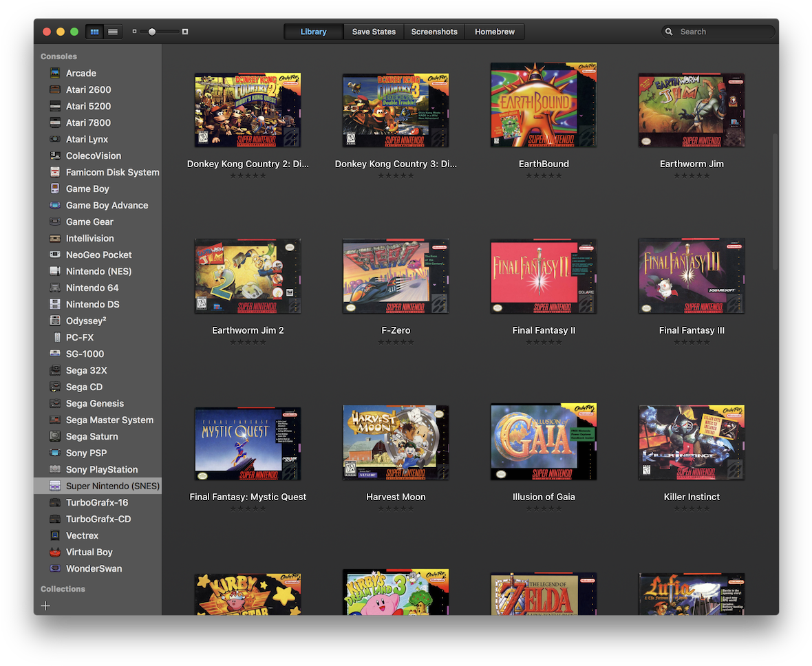Viewport: 812px width, 666px height.
Task: Switch to the Save States tab
Action: 374,32
